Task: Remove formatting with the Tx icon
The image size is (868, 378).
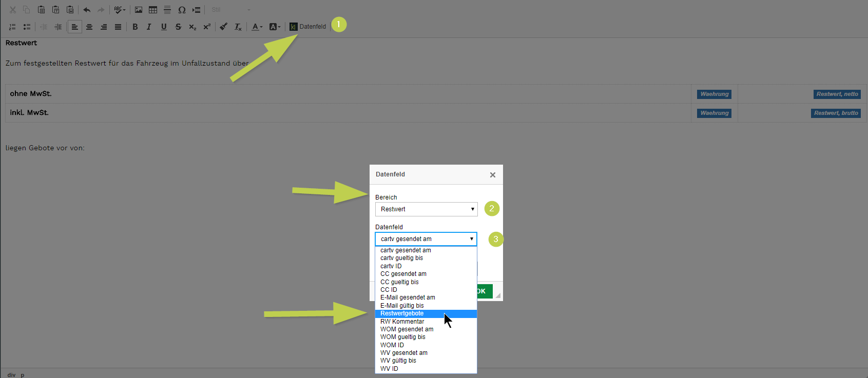Action: pyautogui.click(x=238, y=27)
